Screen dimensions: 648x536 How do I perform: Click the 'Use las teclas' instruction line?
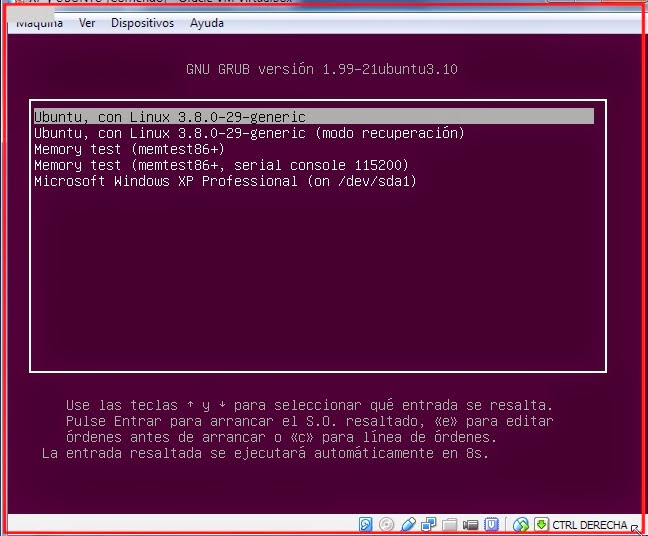click(309, 405)
